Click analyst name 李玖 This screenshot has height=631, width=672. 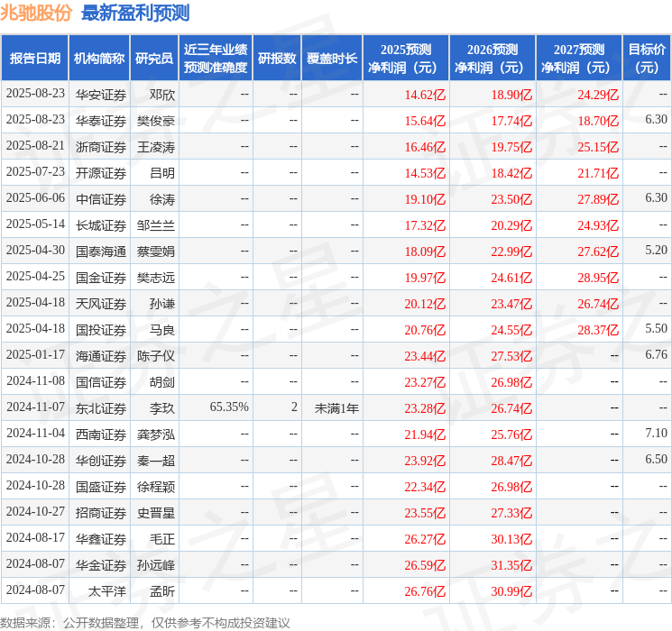(x=162, y=408)
